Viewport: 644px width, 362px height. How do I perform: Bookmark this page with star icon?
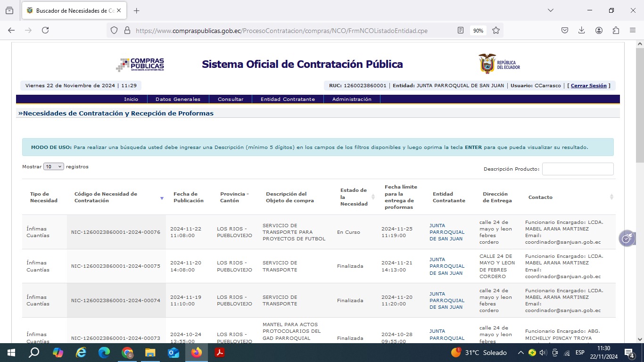pyautogui.click(x=496, y=30)
